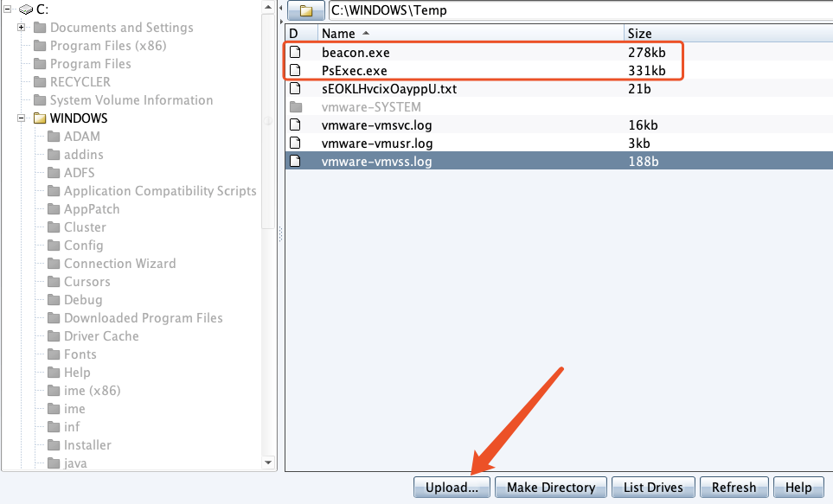Image resolution: width=833 pixels, height=504 pixels.
Task: Click the Fonts folder icon
Action: pyautogui.click(x=54, y=354)
